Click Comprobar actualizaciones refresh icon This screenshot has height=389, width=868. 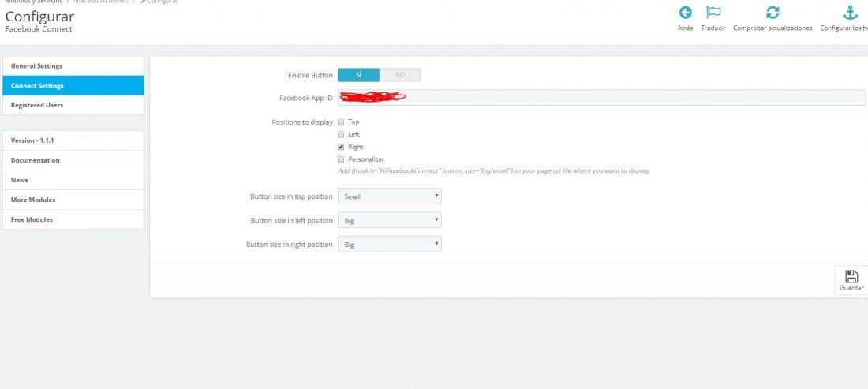pyautogui.click(x=773, y=13)
